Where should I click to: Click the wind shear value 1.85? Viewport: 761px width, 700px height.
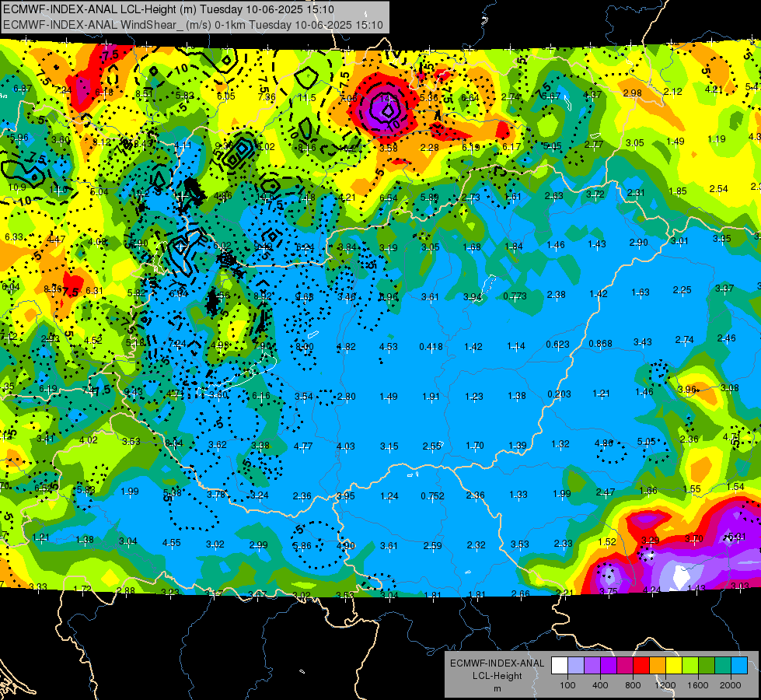(x=678, y=191)
